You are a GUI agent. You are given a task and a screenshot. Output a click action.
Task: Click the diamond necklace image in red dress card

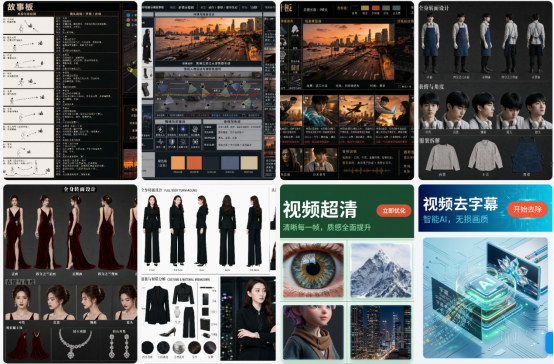pos(75,344)
